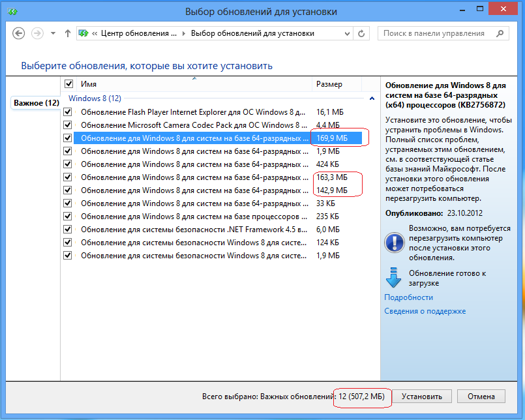The width and height of the screenshot is (525, 420).
Task: Uncheck the 169,9 МБ update checkbox
Action: 68,138
